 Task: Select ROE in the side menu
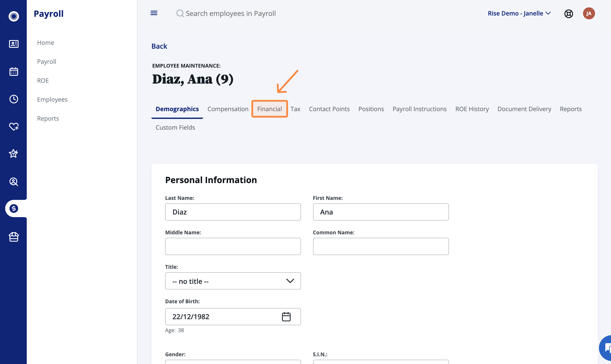[43, 81]
